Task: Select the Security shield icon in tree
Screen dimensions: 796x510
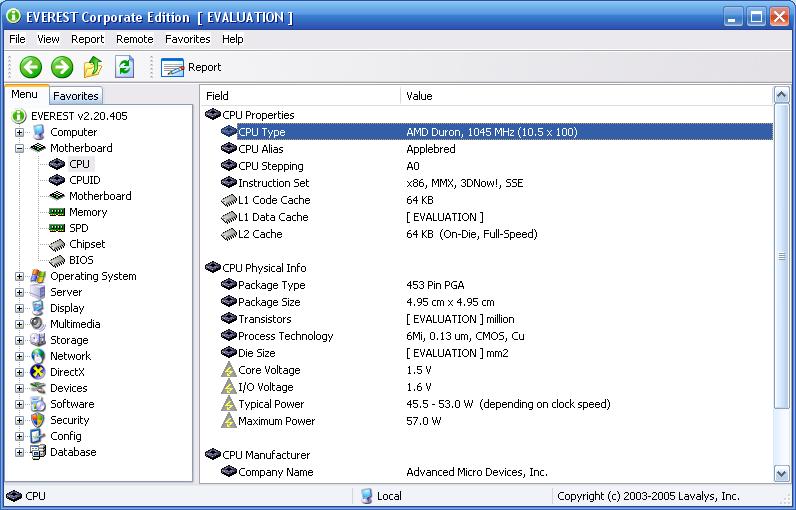Action: 38,420
